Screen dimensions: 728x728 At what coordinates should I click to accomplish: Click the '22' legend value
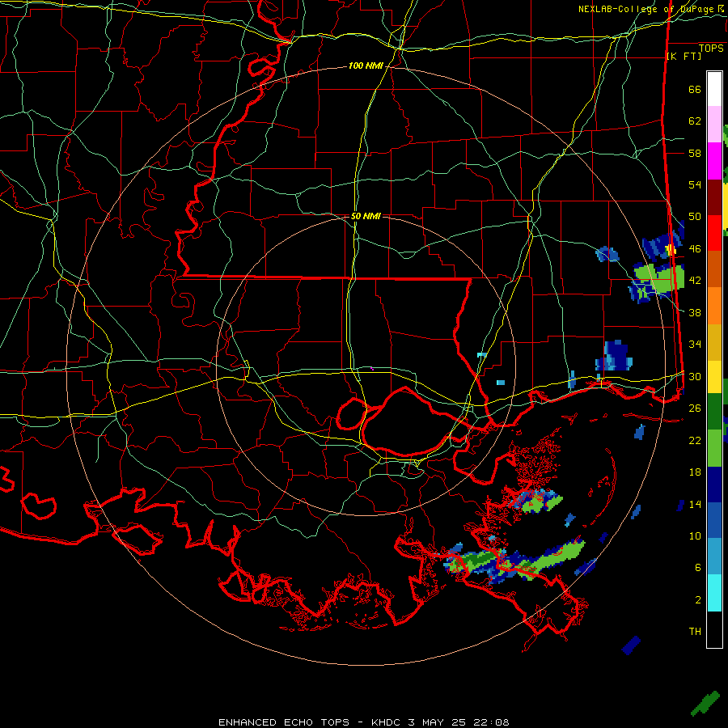point(695,440)
